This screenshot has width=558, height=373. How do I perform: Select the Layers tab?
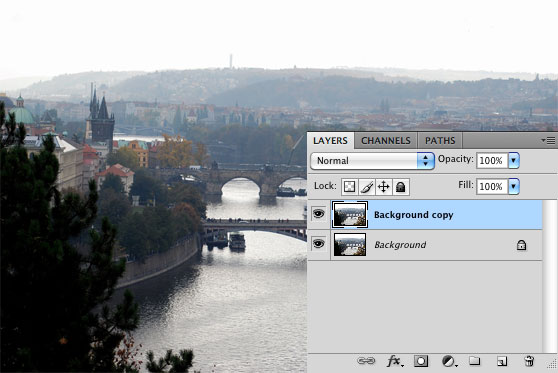point(330,141)
